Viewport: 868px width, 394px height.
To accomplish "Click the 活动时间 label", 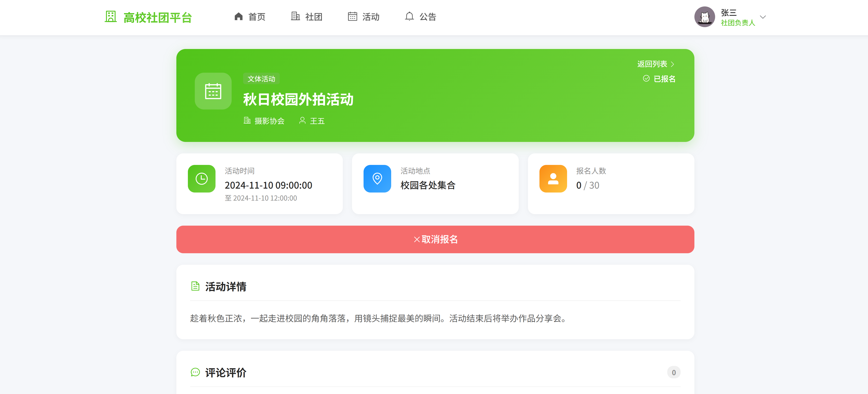I will point(240,171).
